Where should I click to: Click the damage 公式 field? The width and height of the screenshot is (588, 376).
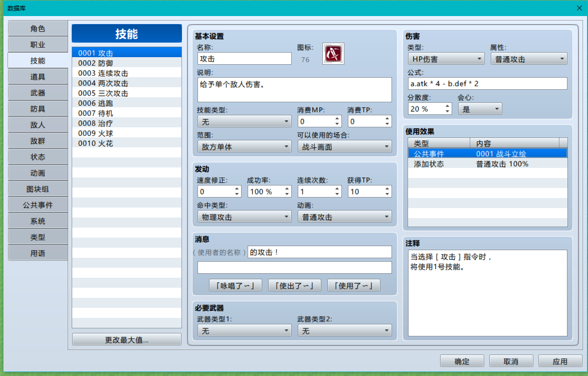(x=488, y=84)
